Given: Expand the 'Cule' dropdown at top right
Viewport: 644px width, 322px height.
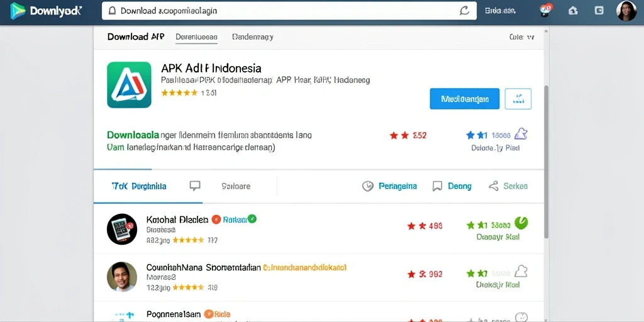Looking at the screenshot, I should 521,37.
